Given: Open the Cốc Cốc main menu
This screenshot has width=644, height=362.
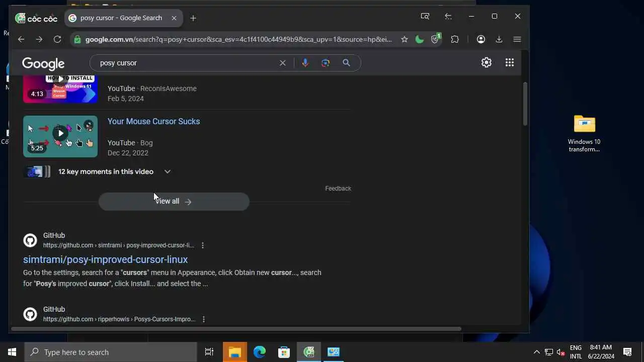Looking at the screenshot, I should point(517,39).
